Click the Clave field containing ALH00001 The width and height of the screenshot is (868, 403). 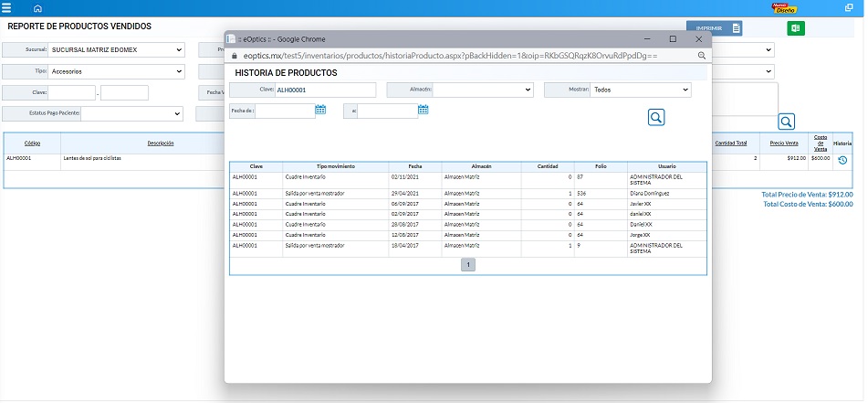(326, 90)
